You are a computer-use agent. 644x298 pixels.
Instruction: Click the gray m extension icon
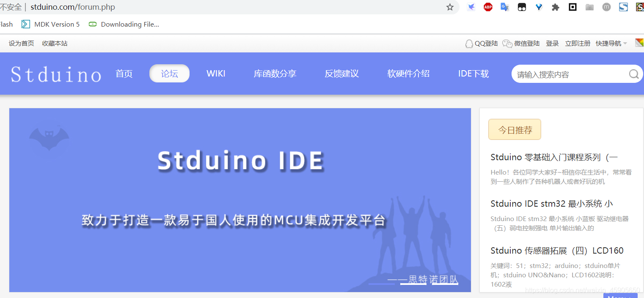(606, 7)
